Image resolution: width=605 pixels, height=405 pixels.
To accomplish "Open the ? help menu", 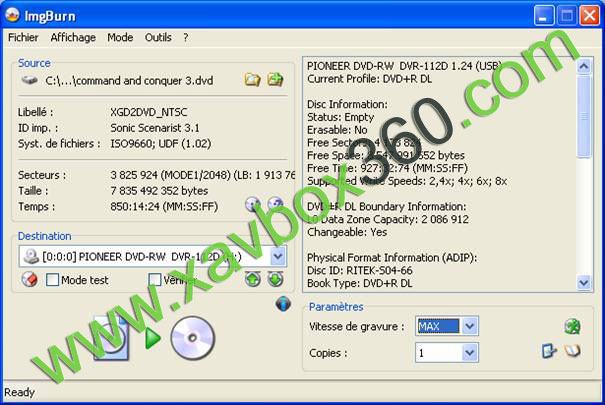I will (186, 37).
